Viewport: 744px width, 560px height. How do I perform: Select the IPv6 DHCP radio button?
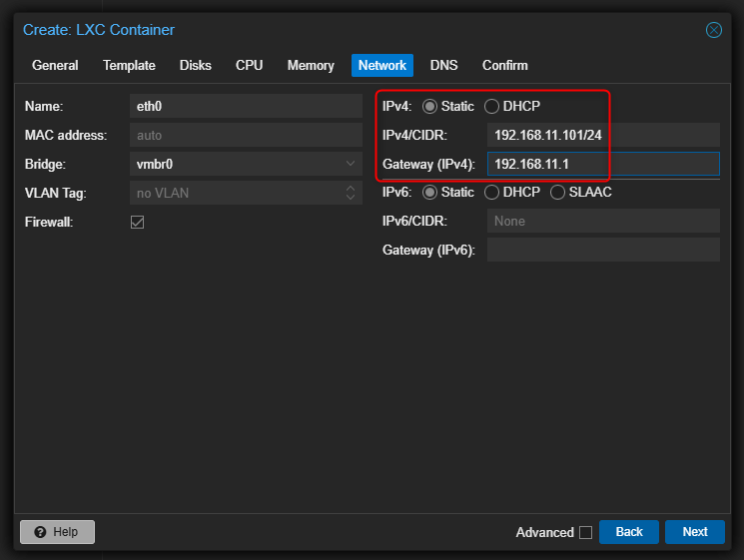[x=491, y=192]
